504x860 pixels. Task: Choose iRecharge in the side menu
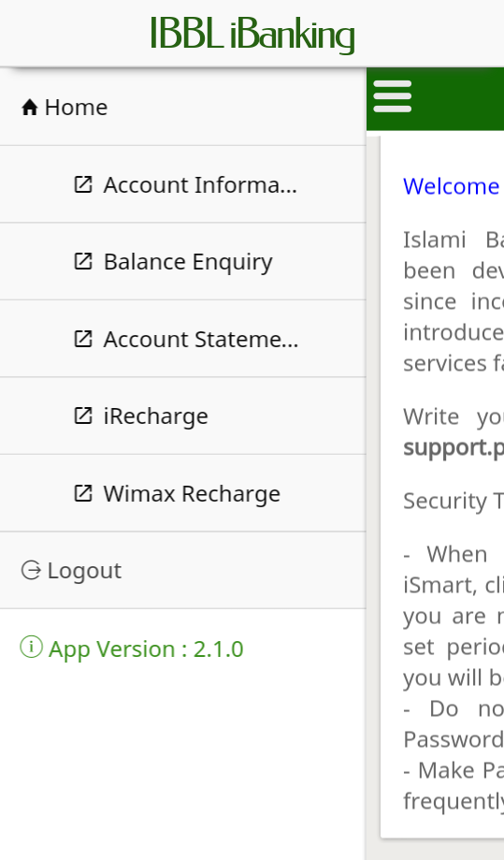pos(182,415)
